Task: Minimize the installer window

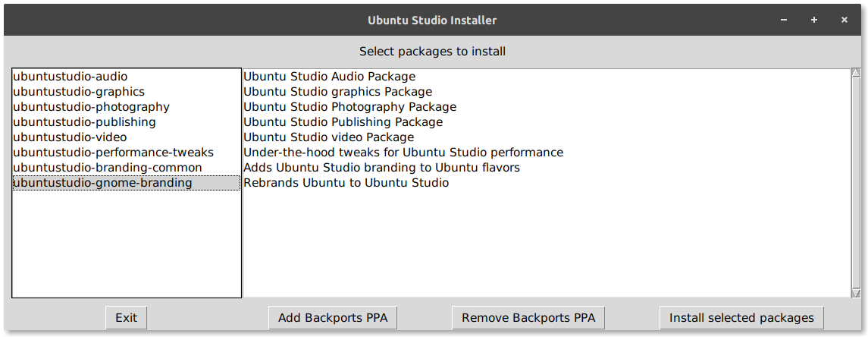Action: coord(784,20)
